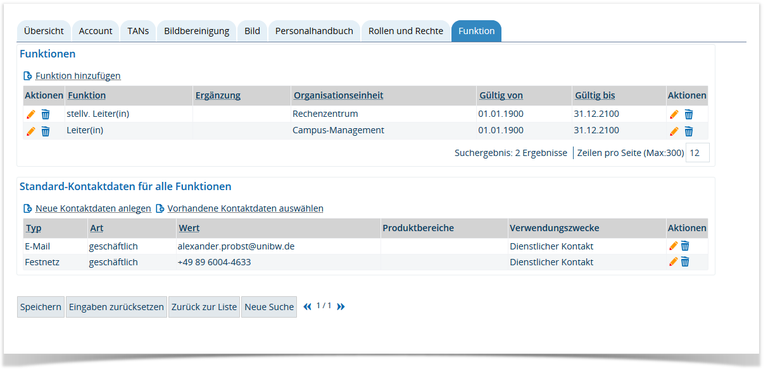This screenshot has height=372, width=768.
Task: Sort contact table by Art header
Action: [x=96, y=228]
